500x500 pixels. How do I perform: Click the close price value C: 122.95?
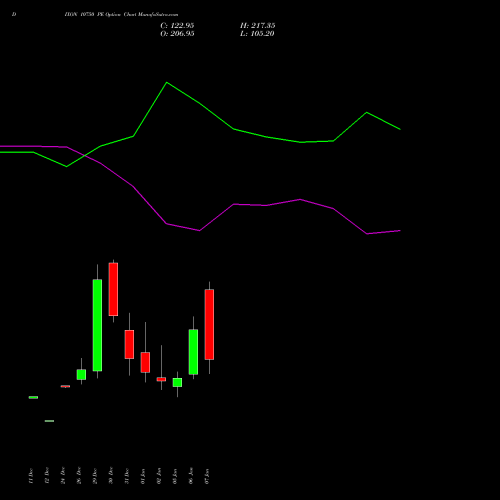pos(177,26)
